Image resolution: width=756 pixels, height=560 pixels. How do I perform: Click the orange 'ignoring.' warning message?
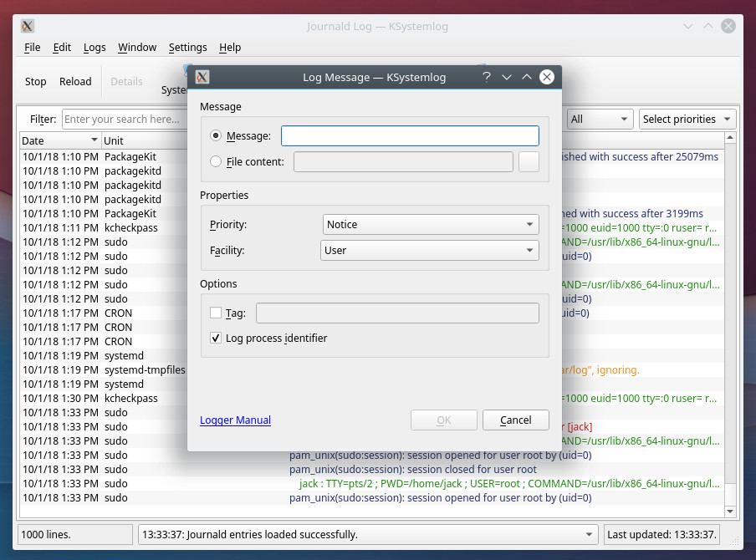600,370
